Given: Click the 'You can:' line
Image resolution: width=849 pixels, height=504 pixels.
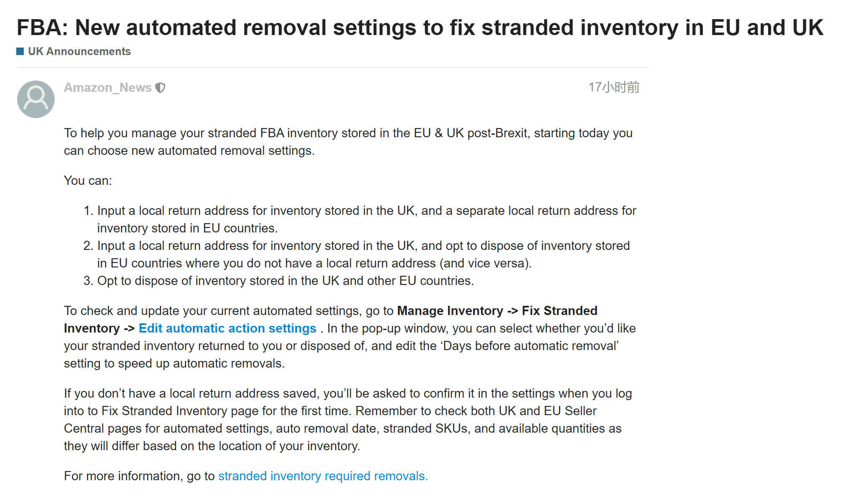Looking at the screenshot, I should [88, 181].
